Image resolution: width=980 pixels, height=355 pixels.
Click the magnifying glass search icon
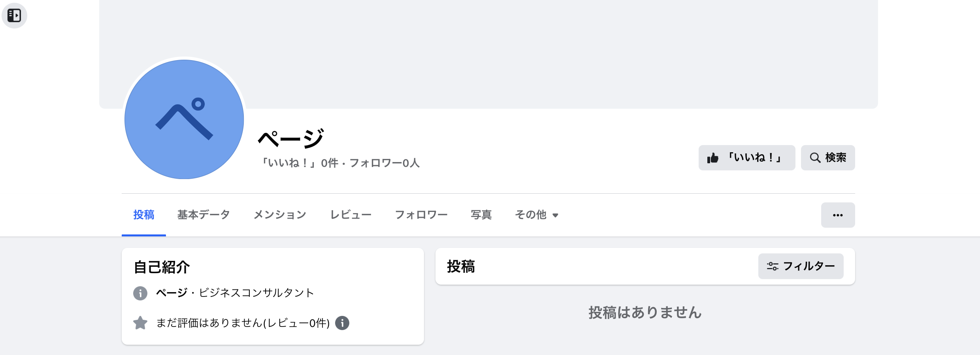coord(815,157)
